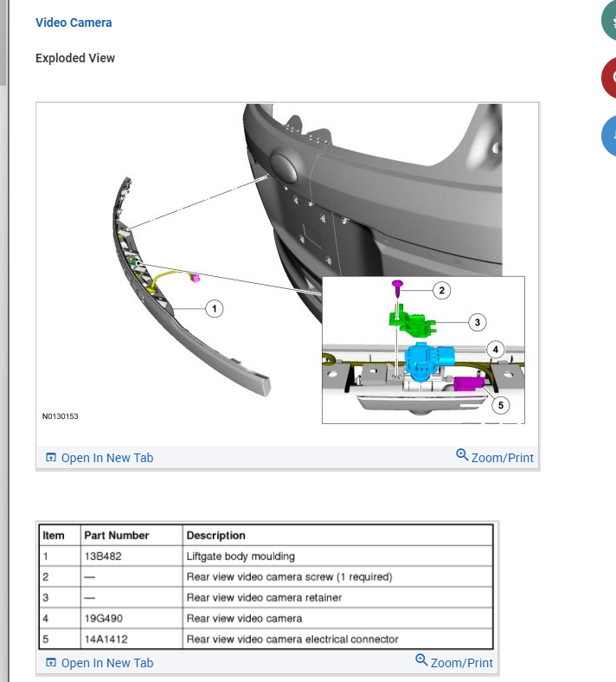
Task: Click callout number 2 by the screw
Action: click(x=442, y=290)
